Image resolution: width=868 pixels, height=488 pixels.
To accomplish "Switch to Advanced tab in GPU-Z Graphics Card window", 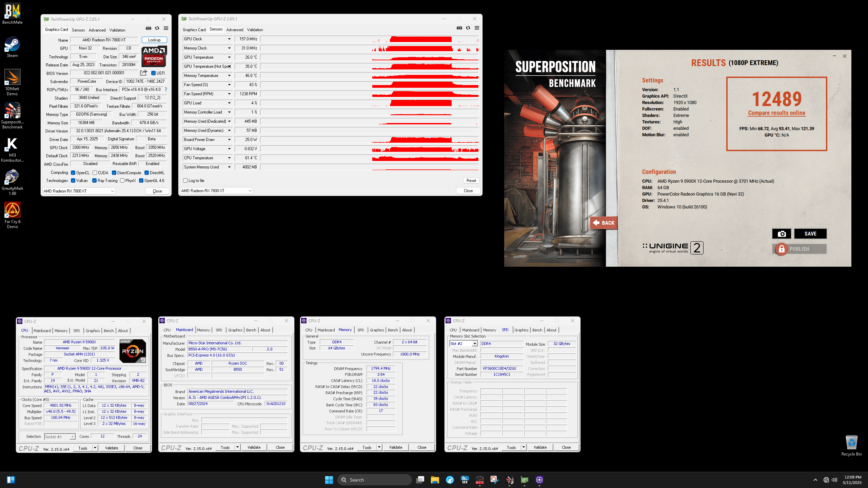I will tap(97, 30).
